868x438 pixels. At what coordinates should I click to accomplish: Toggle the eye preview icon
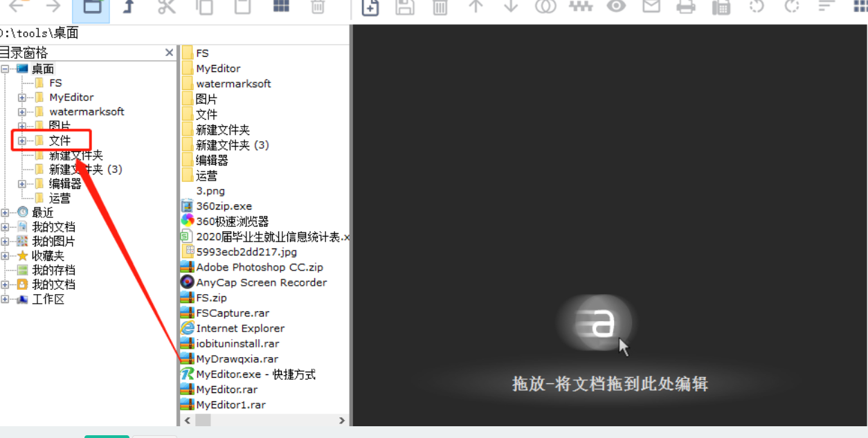[x=616, y=6]
